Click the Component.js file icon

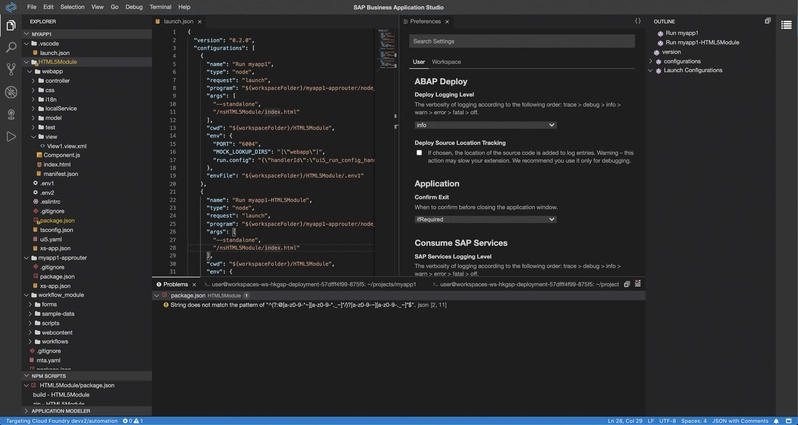(x=39, y=155)
